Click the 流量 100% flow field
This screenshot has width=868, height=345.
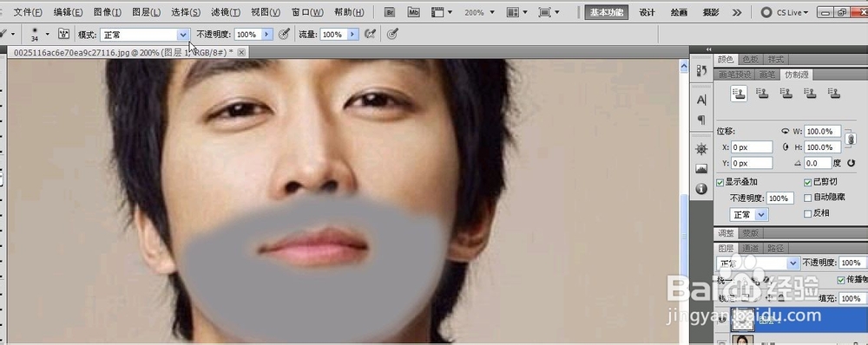334,35
